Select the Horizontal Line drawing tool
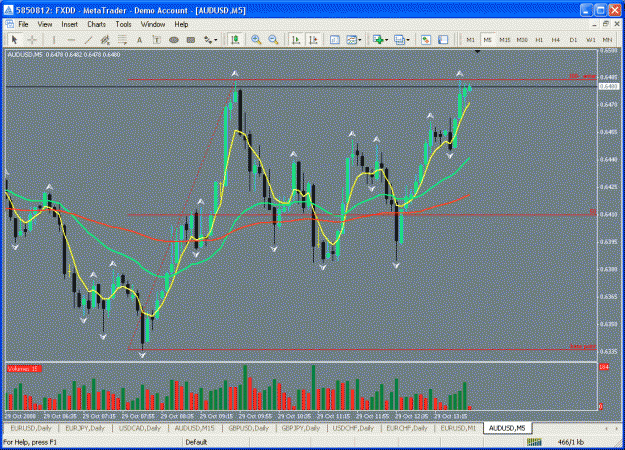This screenshot has width=625, height=450. coord(71,39)
